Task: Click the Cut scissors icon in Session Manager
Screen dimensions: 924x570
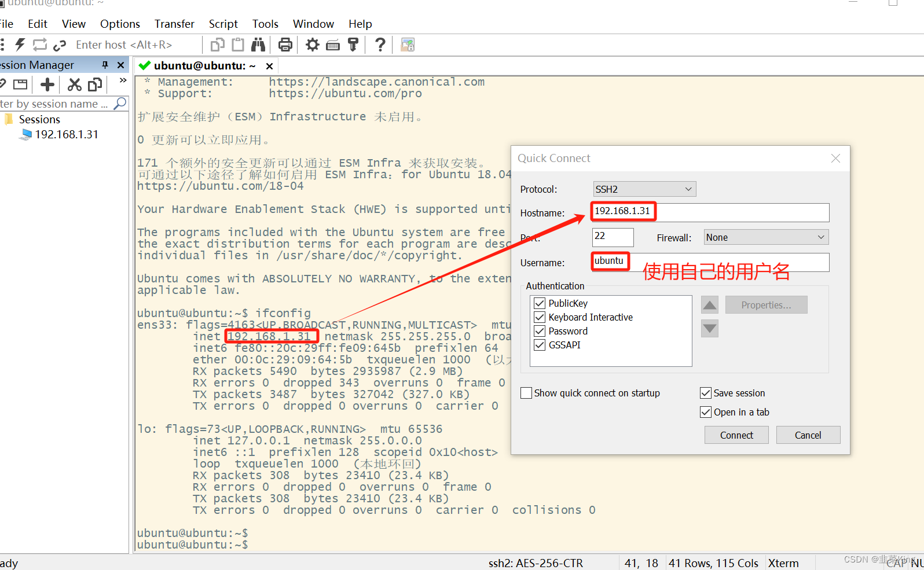Action: coord(74,84)
